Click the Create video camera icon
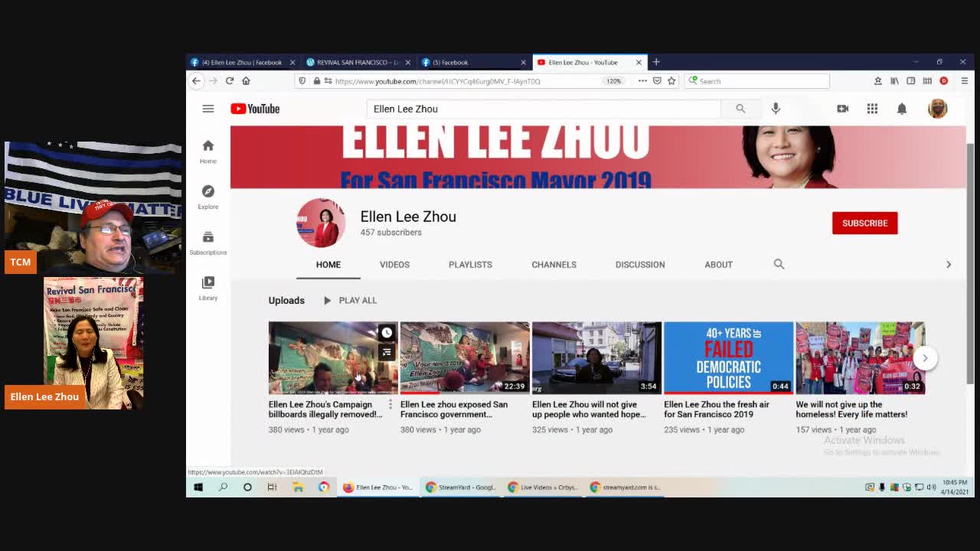This screenshot has width=980, height=551. [843, 109]
